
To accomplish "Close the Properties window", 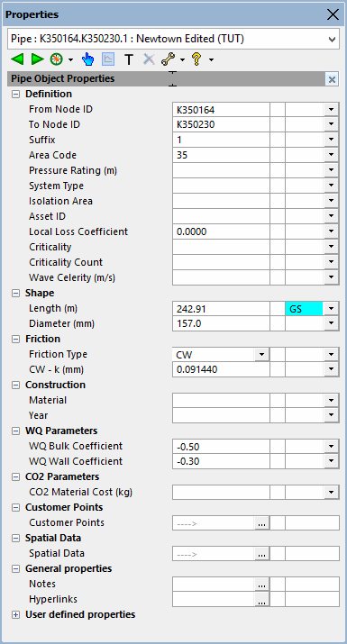I will pos(333,14).
